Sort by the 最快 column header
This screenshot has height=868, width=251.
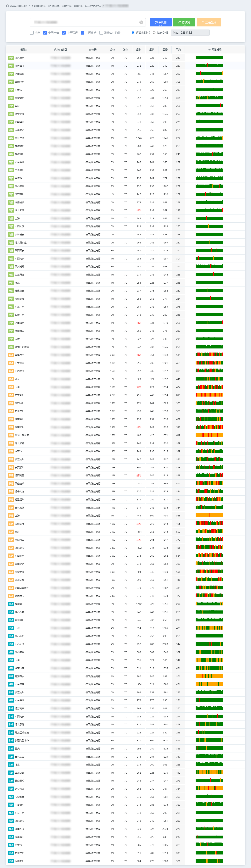[x=152, y=50]
